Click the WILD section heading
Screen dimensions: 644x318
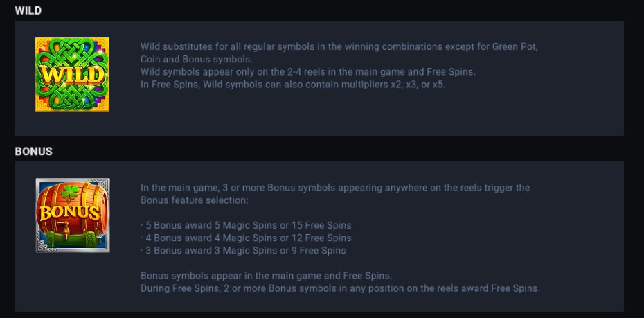click(28, 10)
